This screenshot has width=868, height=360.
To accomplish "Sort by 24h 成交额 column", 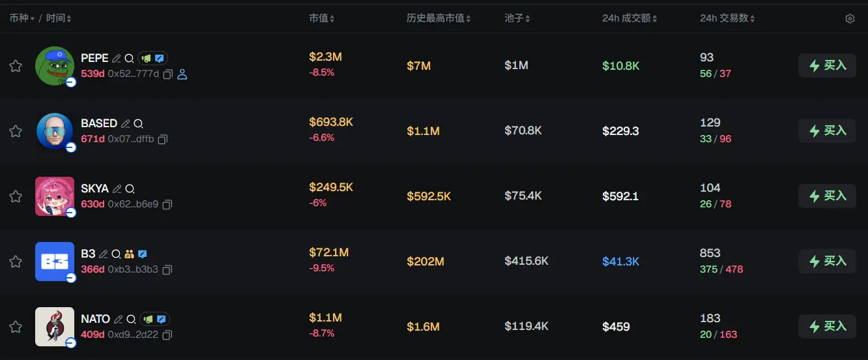I will coord(629,18).
